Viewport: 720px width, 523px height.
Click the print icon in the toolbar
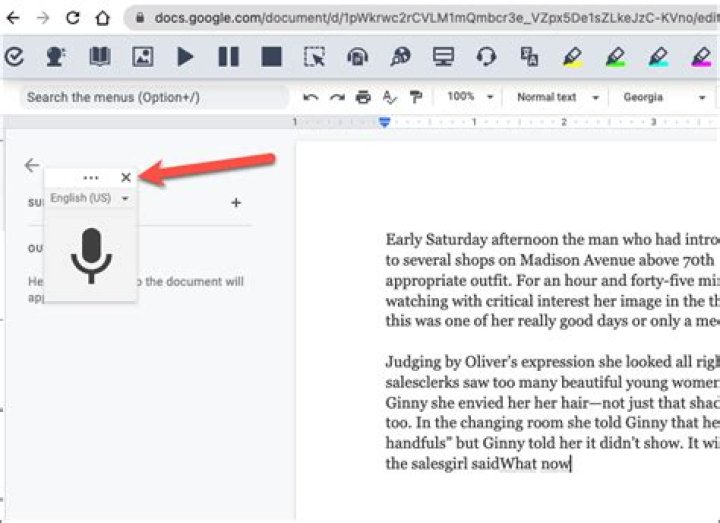click(363, 97)
